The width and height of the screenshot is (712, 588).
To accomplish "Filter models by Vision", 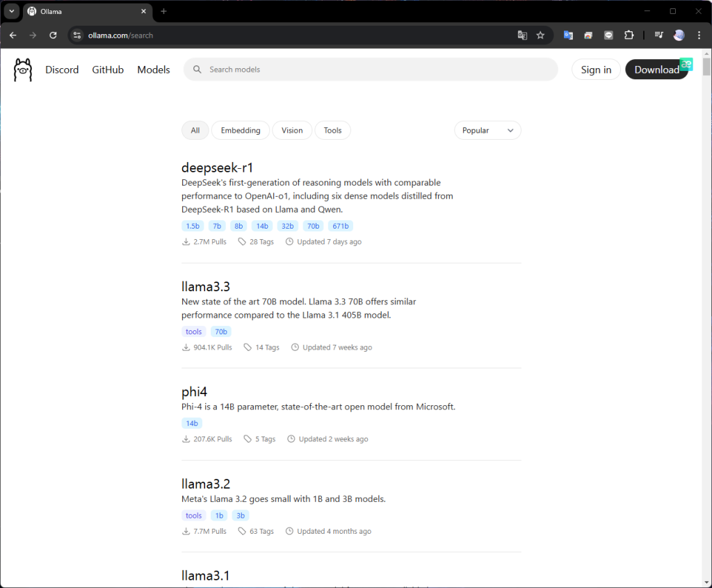I will tap(292, 130).
